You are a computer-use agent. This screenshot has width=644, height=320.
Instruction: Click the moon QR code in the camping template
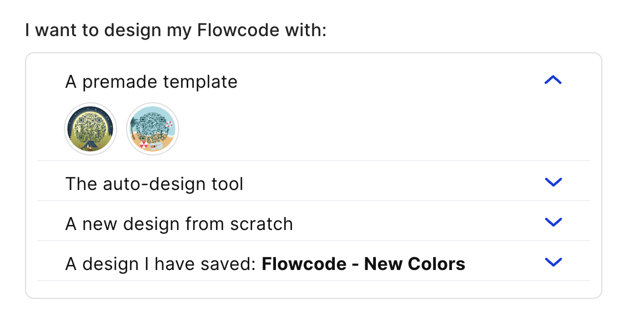[x=90, y=128]
